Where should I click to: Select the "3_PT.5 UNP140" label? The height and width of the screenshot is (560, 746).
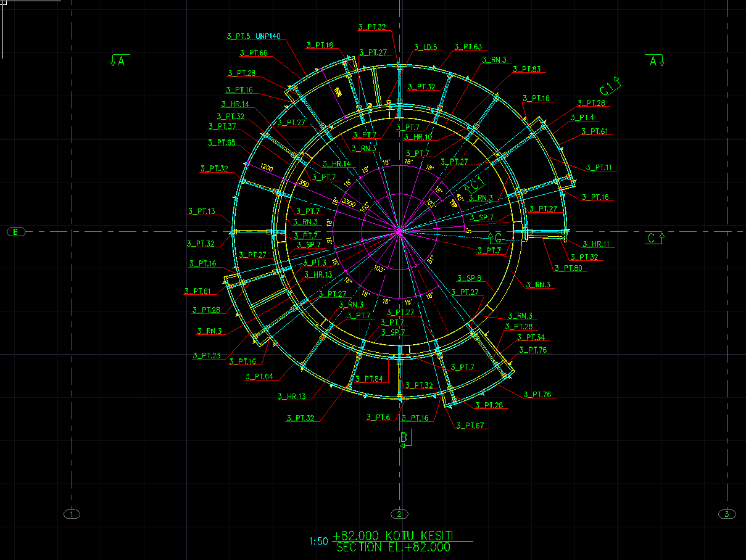tap(254, 36)
